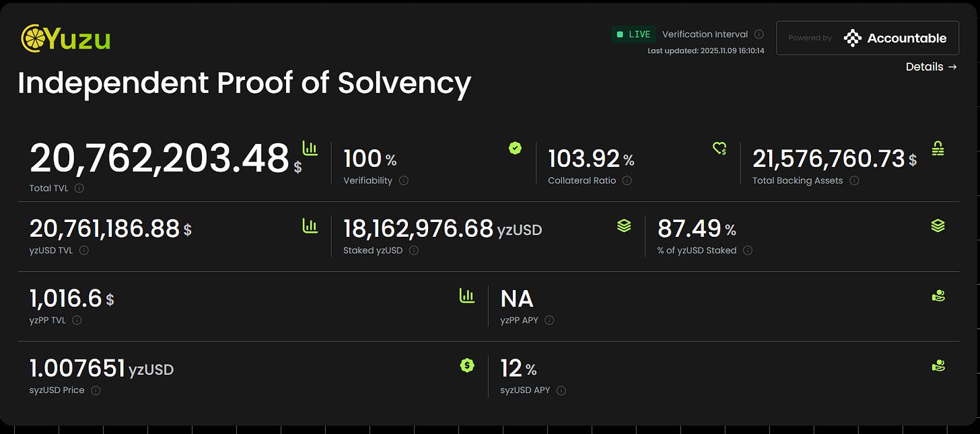Open info tooltip for Total TVL
This screenshot has width=980, height=434.
tap(79, 188)
